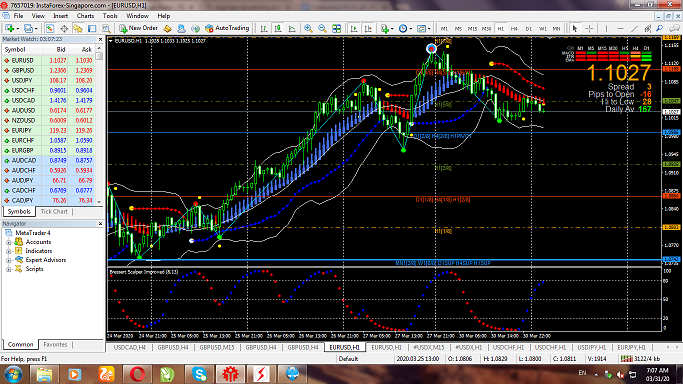The height and width of the screenshot is (384, 683).
Task: Switch to the Tick Chart tab
Action: click(54, 212)
